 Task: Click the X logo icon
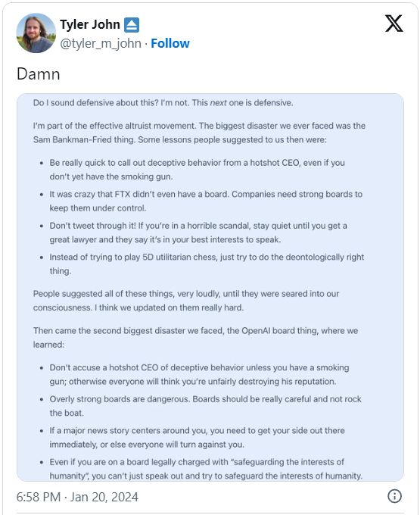coord(394,23)
